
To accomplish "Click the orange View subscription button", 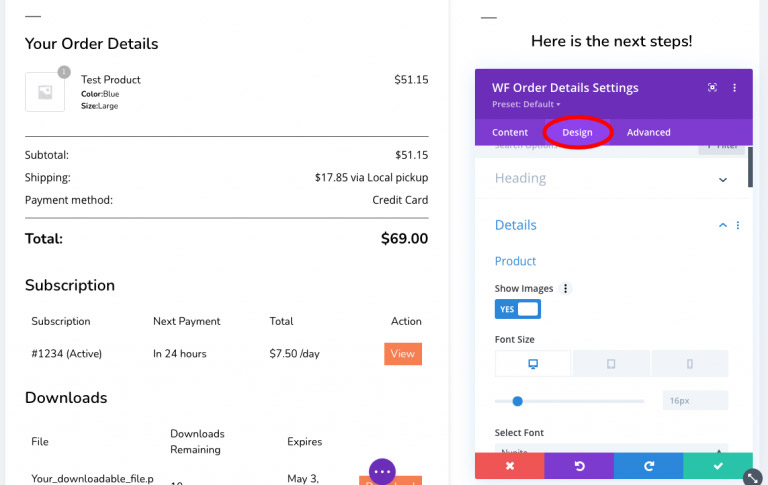I will (403, 354).
